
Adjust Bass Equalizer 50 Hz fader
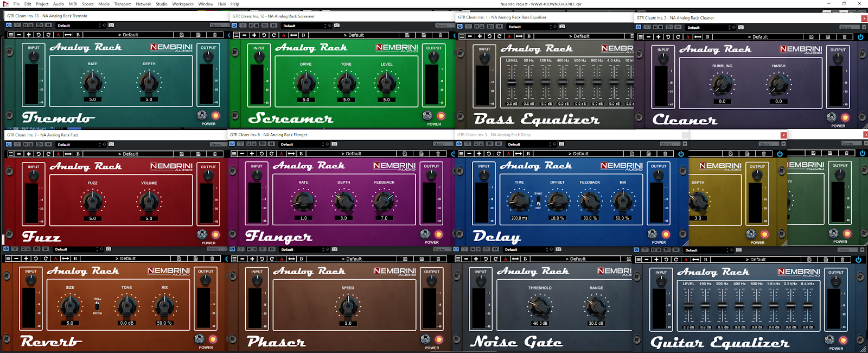pyautogui.click(x=528, y=82)
